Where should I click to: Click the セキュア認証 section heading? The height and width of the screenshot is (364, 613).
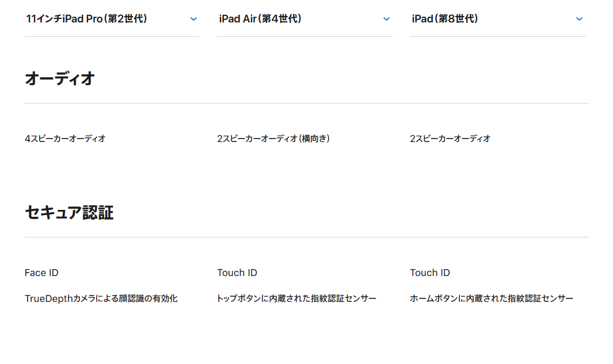pos(69,213)
